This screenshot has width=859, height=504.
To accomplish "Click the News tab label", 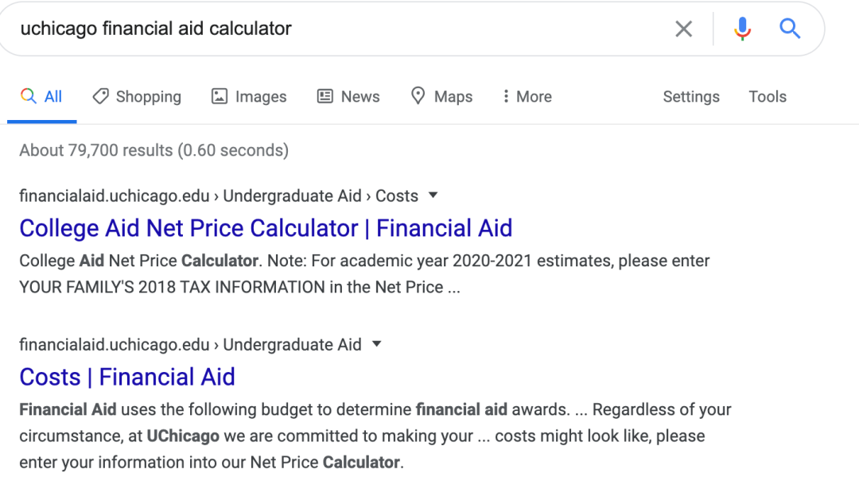I will click(x=360, y=96).
